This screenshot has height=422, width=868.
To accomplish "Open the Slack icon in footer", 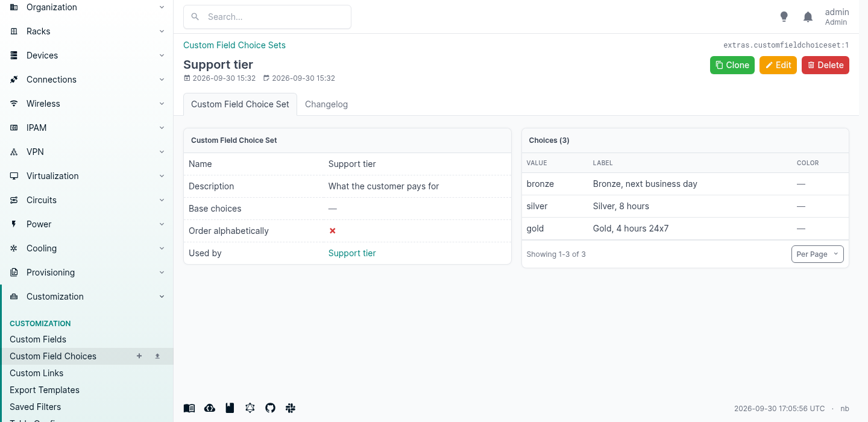I will click(x=291, y=408).
